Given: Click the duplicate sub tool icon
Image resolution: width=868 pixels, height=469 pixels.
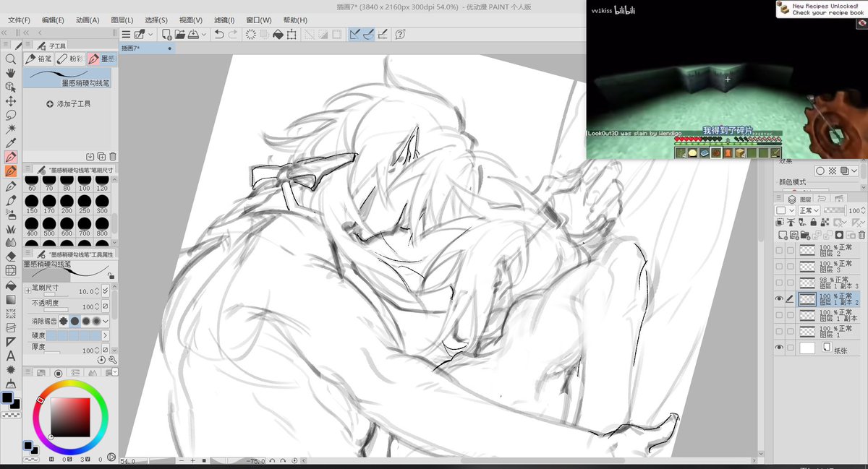Looking at the screenshot, I should [x=101, y=156].
